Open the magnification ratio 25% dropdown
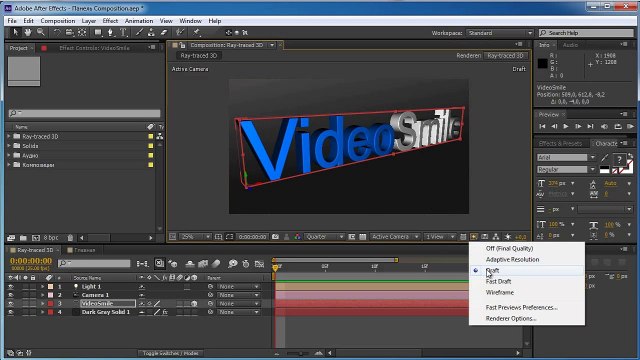Screen dimensions: 640x360 [x=196, y=237]
